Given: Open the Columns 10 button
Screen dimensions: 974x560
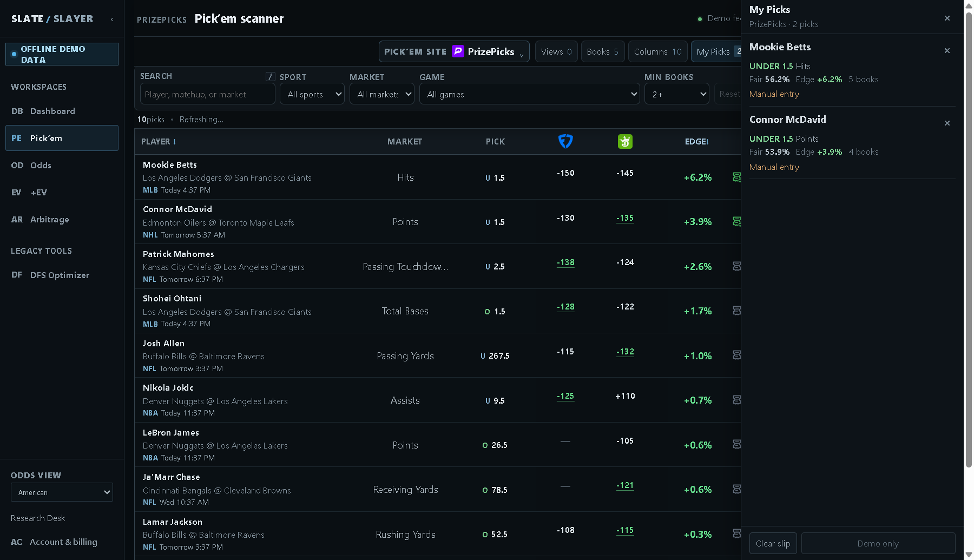Looking at the screenshot, I should click(658, 51).
